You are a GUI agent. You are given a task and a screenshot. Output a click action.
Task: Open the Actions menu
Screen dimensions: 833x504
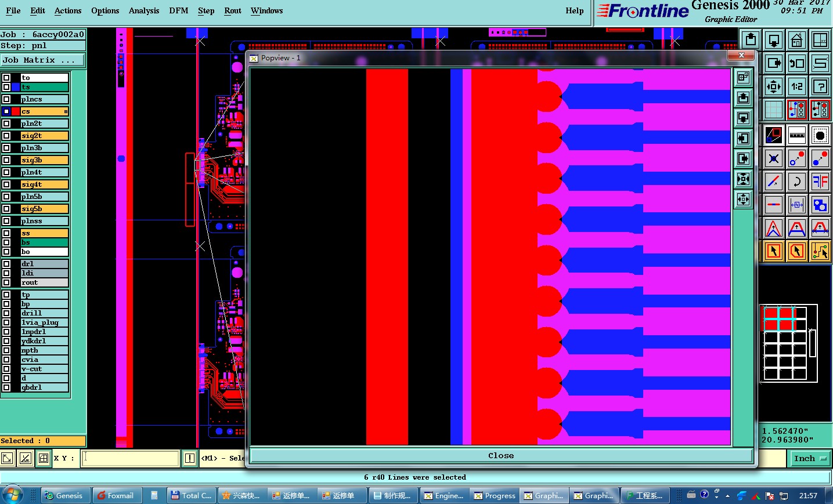click(68, 10)
